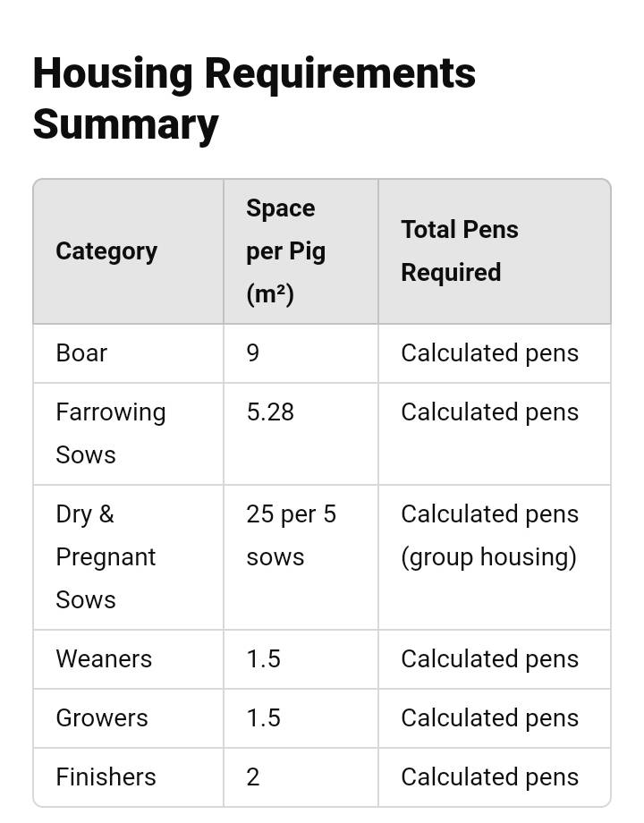Click the Housing Requirements Summary heading

(x=254, y=98)
